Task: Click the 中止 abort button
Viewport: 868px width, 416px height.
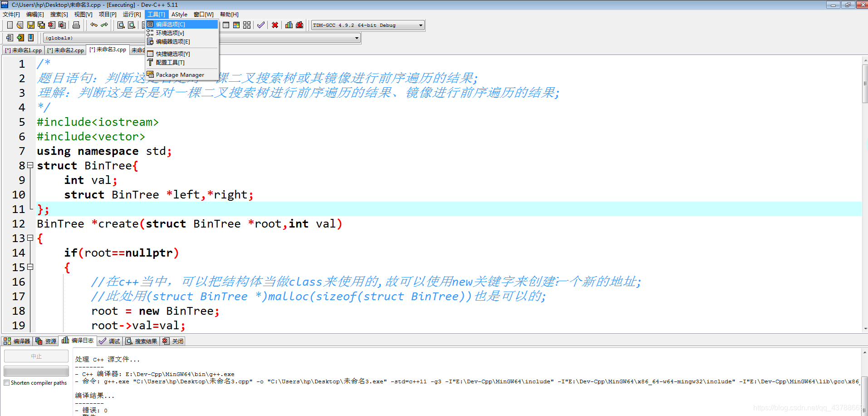Action: point(36,357)
